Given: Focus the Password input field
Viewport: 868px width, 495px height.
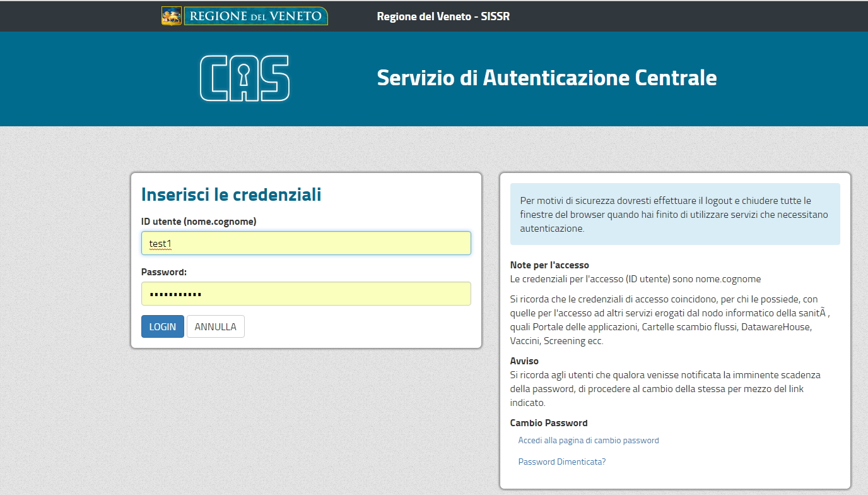Looking at the screenshot, I should click(x=306, y=294).
